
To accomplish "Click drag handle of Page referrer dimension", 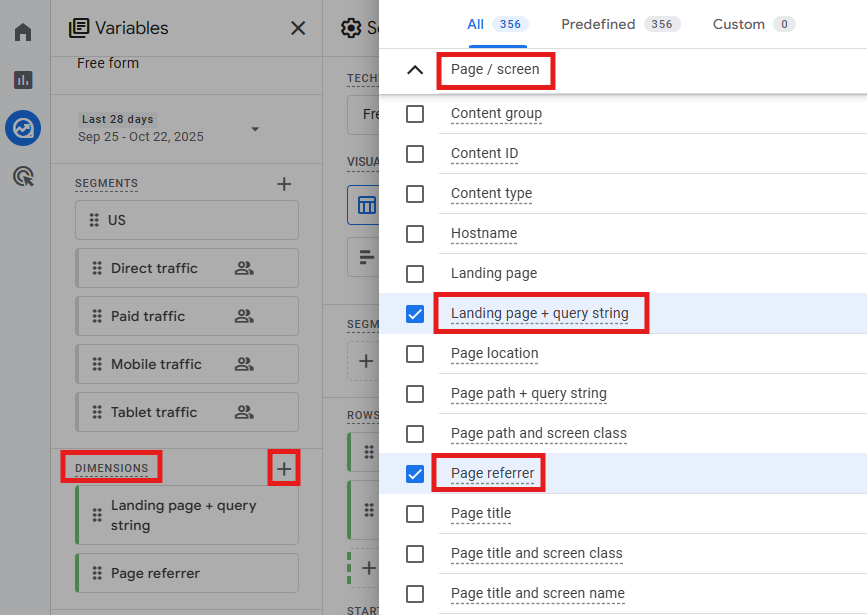I will coord(97,573).
